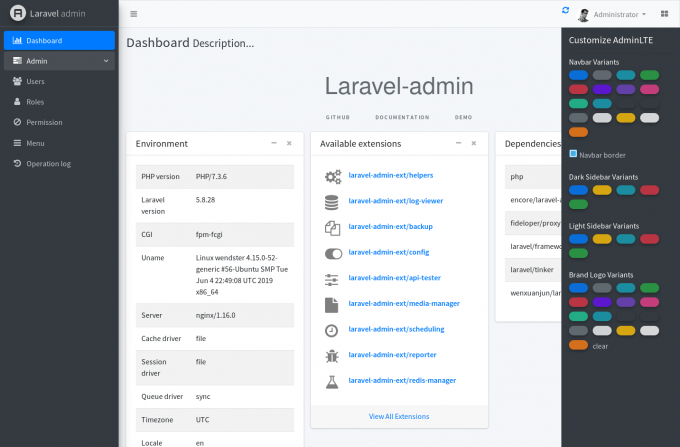This screenshot has height=447, width=680.
Task: Click the Operation log history icon
Action: tap(17, 163)
